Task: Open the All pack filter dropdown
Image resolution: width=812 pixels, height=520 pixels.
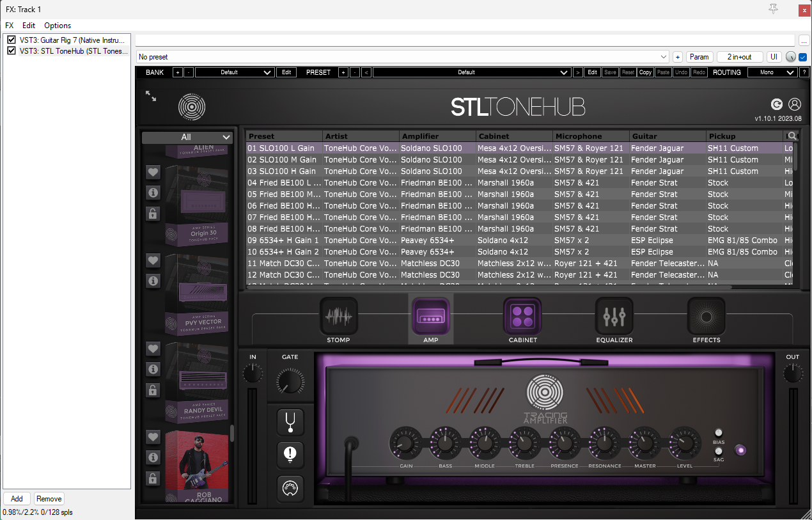Action: point(187,137)
